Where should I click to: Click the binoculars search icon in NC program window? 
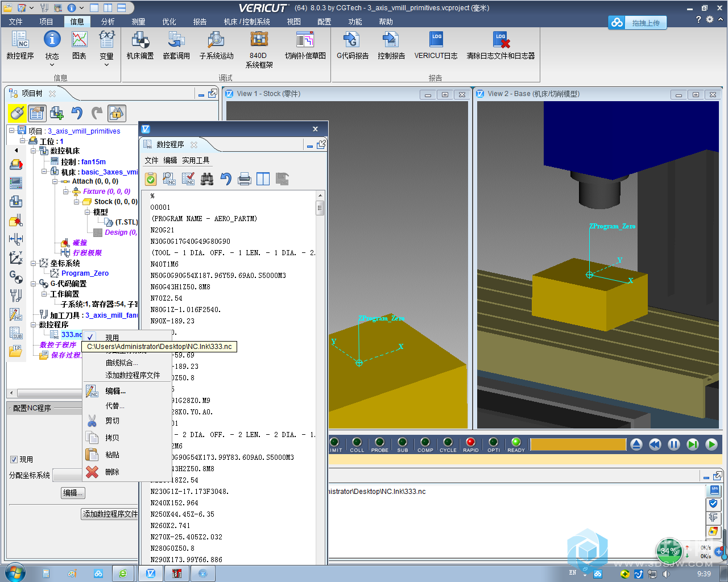[207, 179]
